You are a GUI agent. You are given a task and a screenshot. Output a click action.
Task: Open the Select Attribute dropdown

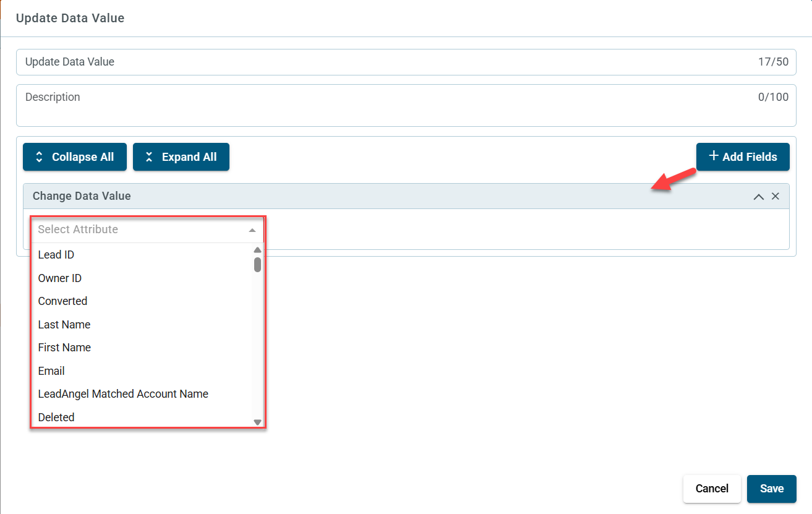[x=147, y=229]
